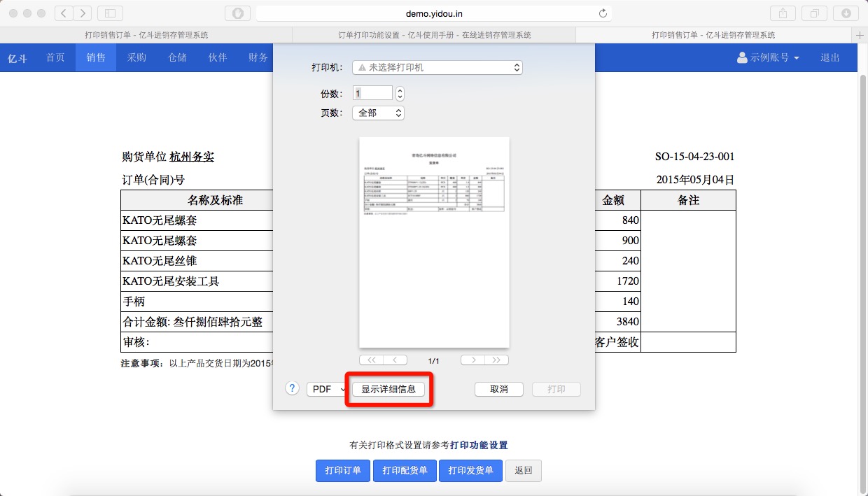
Task: Click 显示详细信息 button
Action: tap(388, 389)
